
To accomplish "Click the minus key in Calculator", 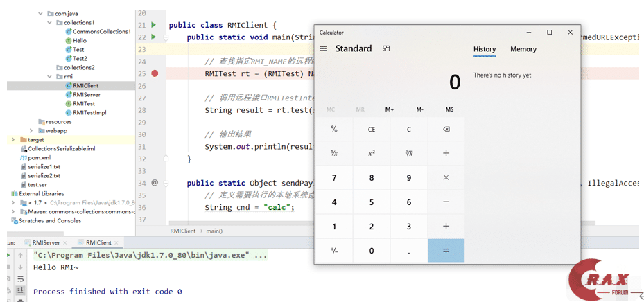I will point(446,202).
